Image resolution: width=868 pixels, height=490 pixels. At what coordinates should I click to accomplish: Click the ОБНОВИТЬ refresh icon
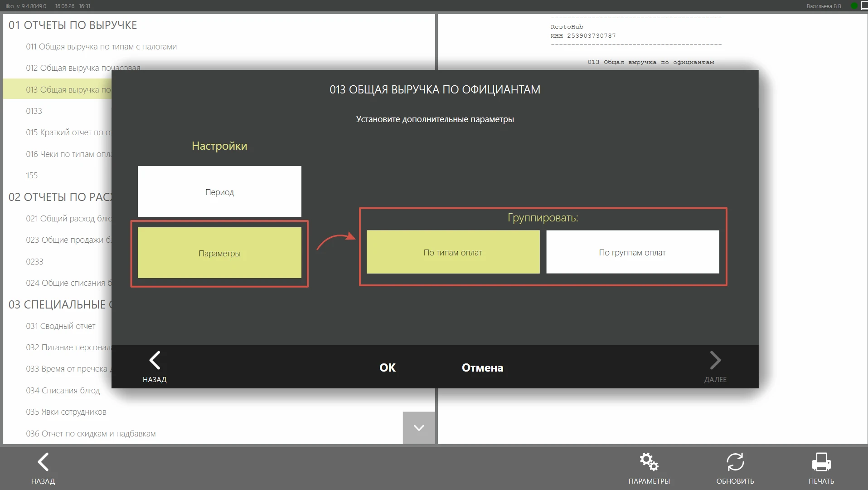(x=735, y=462)
